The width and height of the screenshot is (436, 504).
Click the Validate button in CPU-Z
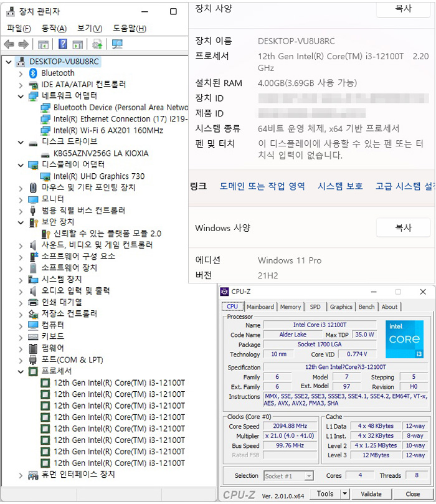pos(371,493)
